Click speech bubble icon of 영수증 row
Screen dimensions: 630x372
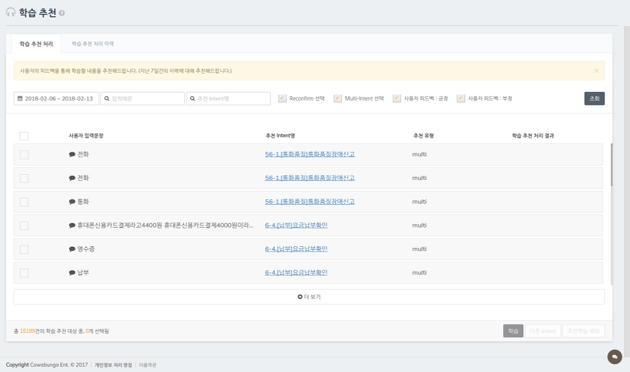pyautogui.click(x=72, y=249)
